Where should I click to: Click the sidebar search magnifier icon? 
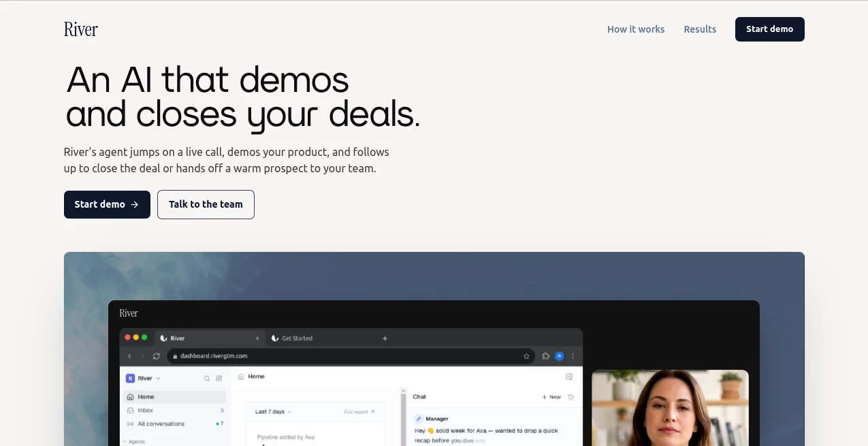point(207,378)
